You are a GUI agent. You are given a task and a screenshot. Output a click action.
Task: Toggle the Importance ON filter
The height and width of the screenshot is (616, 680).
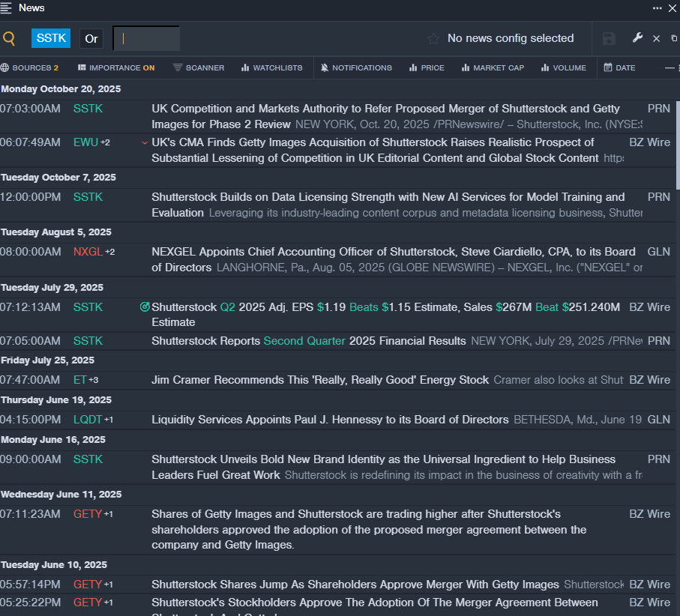(x=116, y=67)
